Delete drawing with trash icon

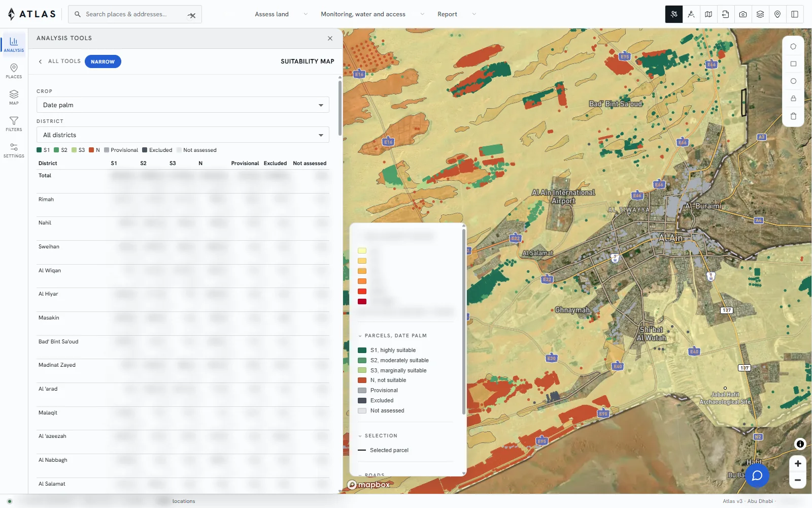793,116
